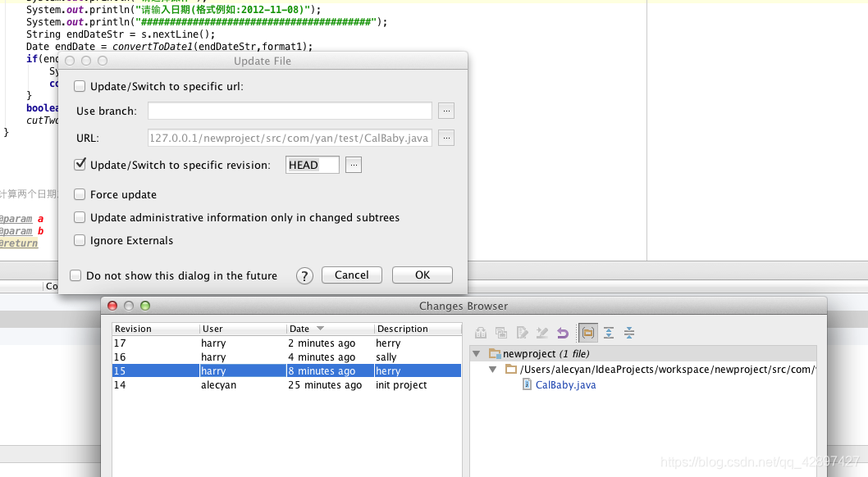Click the HEAD revision input field

click(x=313, y=165)
